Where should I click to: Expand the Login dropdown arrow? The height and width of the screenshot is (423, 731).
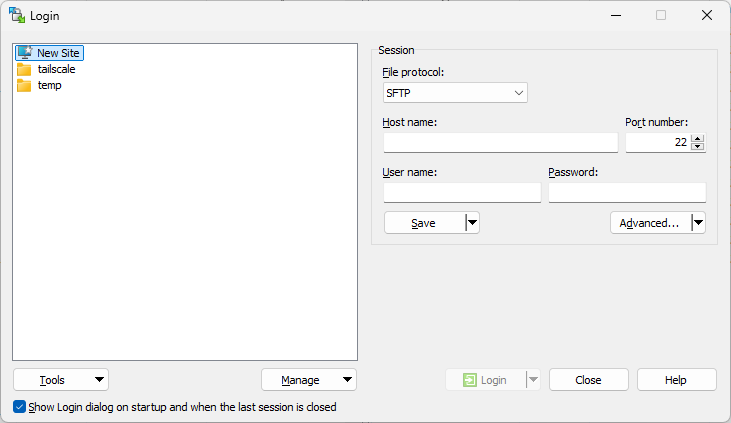point(533,380)
